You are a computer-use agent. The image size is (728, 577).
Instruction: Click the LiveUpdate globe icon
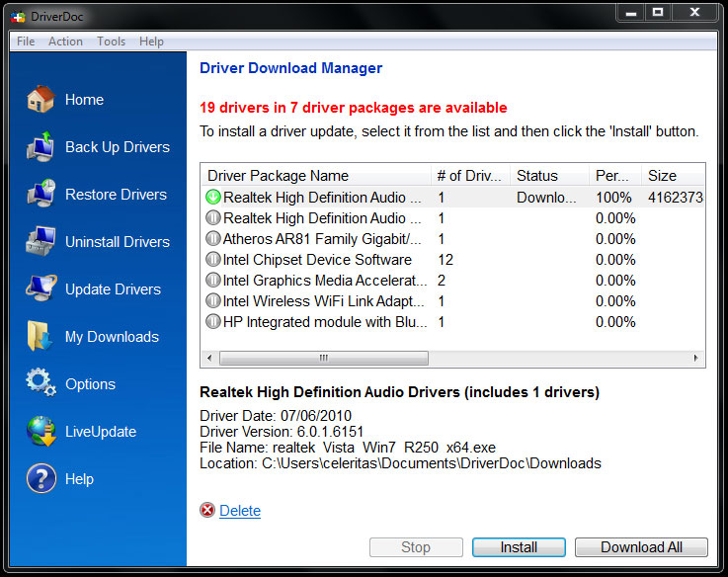(41, 431)
